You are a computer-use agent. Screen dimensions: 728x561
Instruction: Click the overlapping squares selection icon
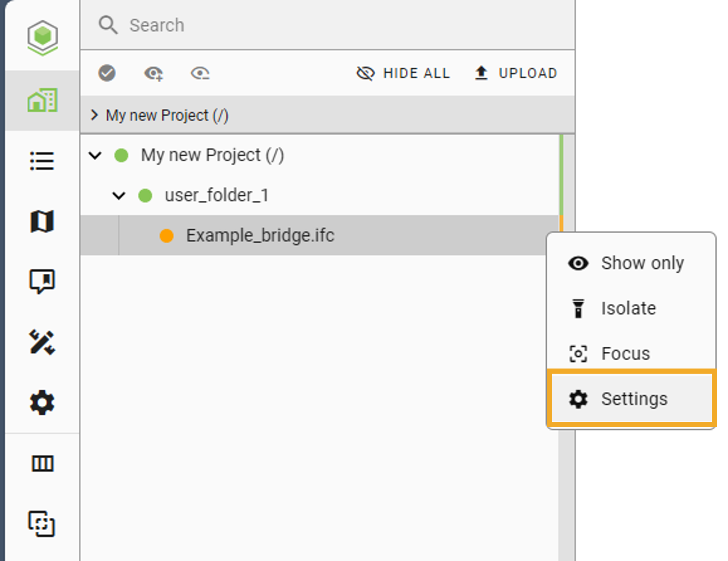click(x=42, y=524)
